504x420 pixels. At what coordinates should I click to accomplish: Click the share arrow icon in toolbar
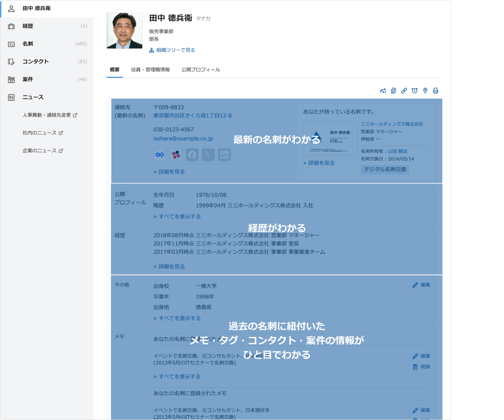coord(383,91)
